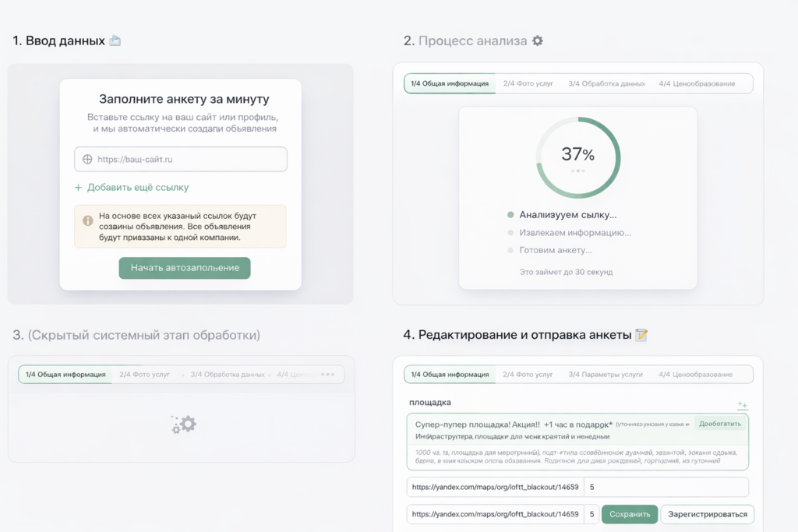
Task: Click the gear icon beside 'Процесс анализа'
Action: point(537,41)
